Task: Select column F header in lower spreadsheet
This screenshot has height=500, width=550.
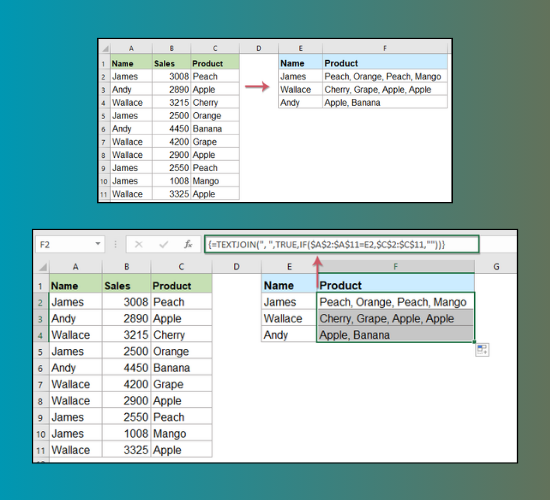Action: pyautogui.click(x=396, y=267)
